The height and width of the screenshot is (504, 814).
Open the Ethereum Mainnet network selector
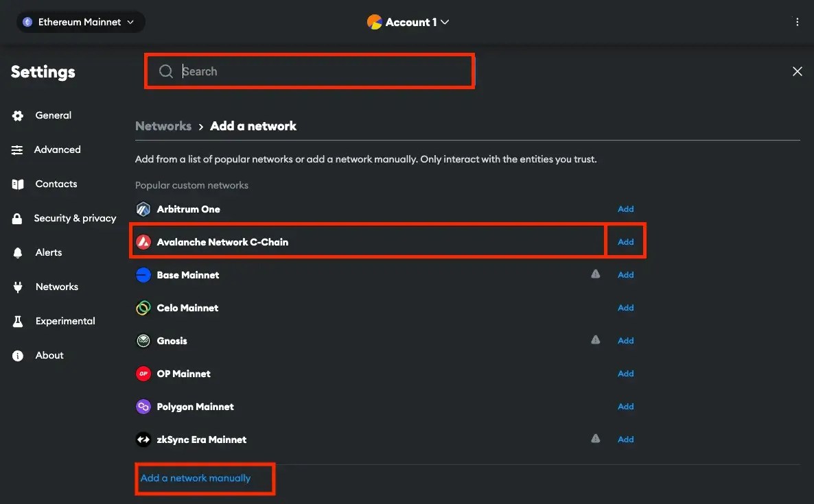[80, 21]
